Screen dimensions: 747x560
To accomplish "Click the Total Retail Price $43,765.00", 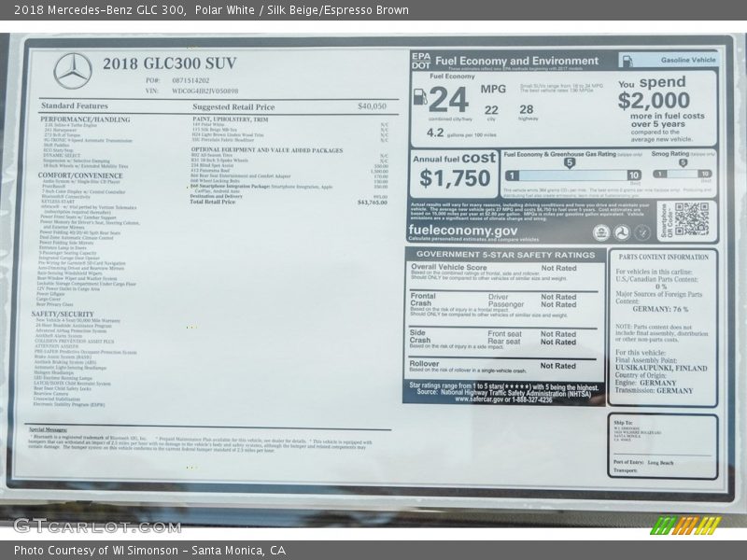I will [x=372, y=203].
